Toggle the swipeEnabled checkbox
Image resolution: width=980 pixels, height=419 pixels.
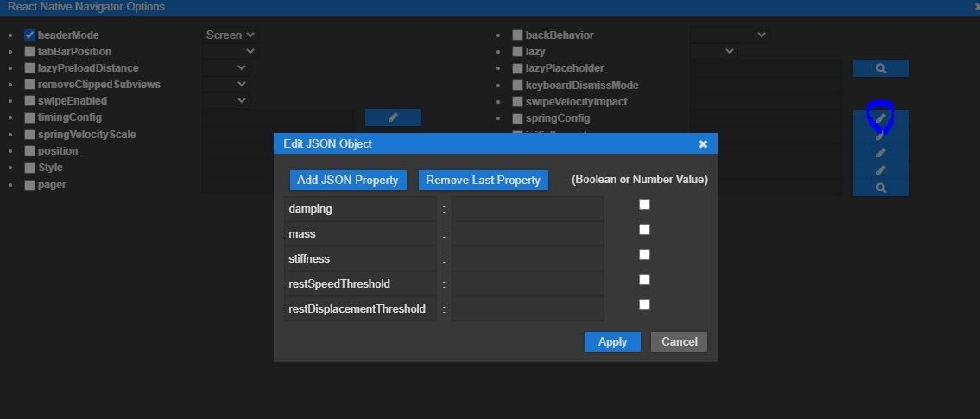29,101
